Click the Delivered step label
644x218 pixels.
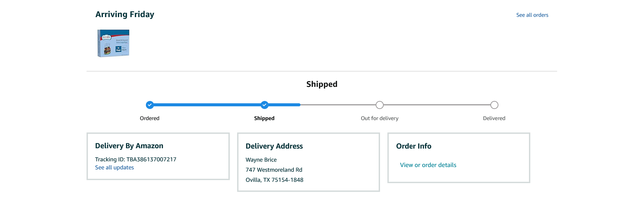tap(494, 118)
